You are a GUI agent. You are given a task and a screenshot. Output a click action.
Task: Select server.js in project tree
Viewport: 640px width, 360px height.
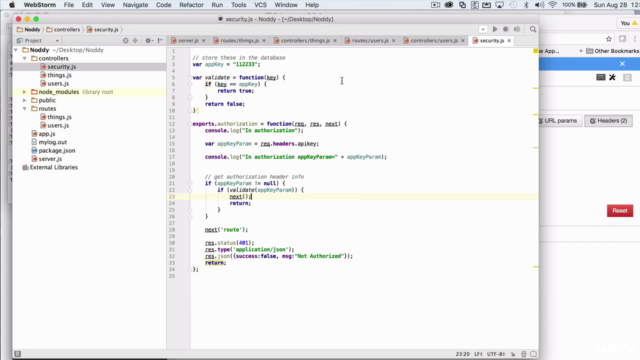point(50,159)
